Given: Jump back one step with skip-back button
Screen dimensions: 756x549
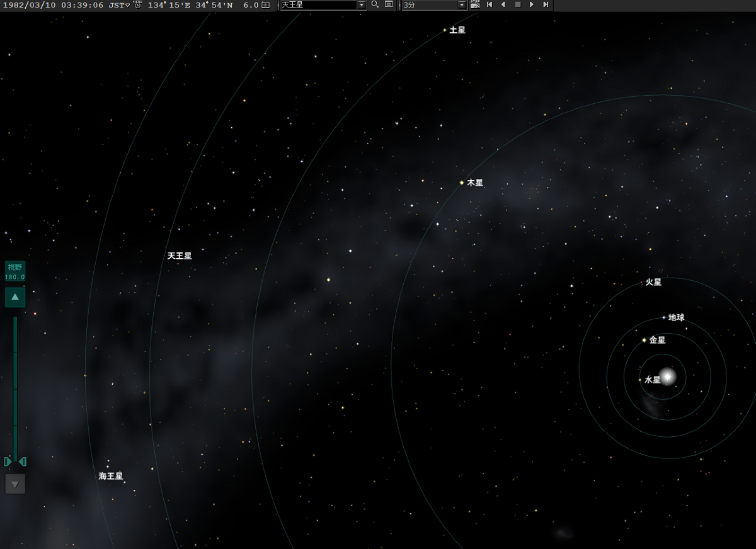Looking at the screenshot, I should click(x=490, y=4).
